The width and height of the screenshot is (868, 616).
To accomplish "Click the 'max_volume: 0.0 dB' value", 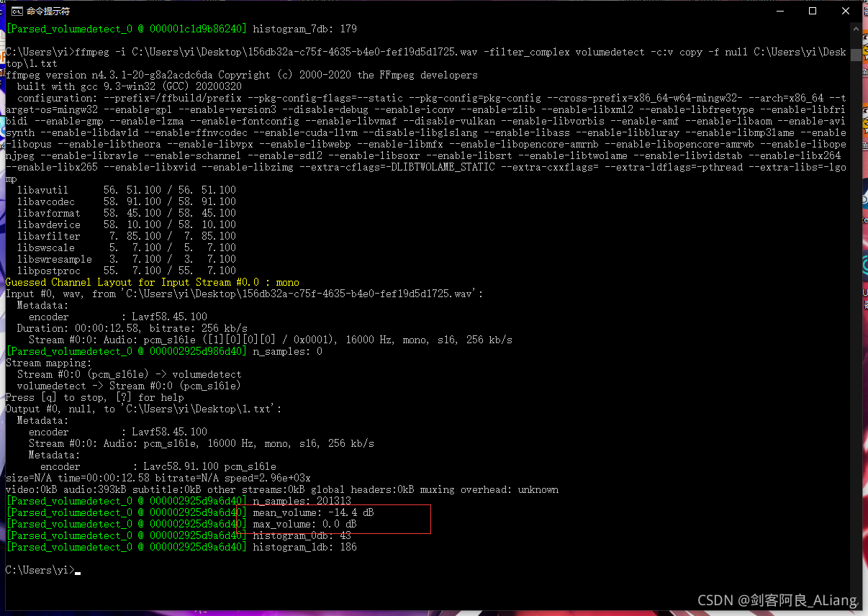I will click(305, 524).
